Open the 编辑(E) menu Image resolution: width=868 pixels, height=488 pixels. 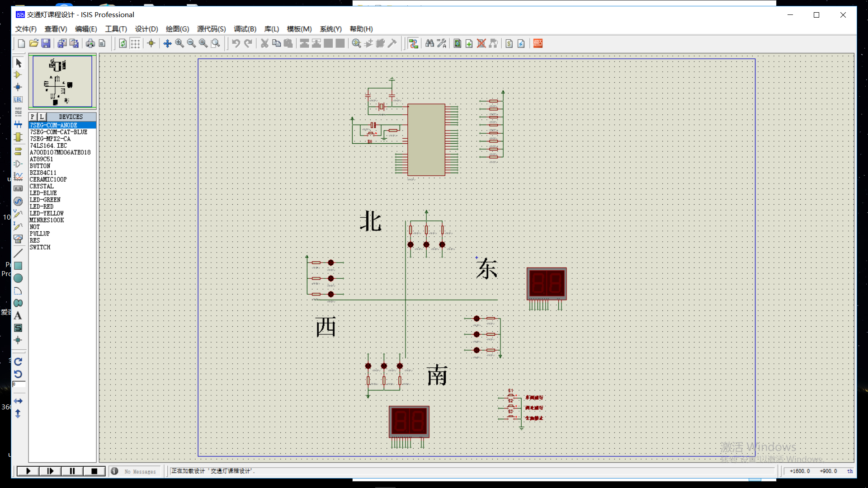click(x=86, y=29)
